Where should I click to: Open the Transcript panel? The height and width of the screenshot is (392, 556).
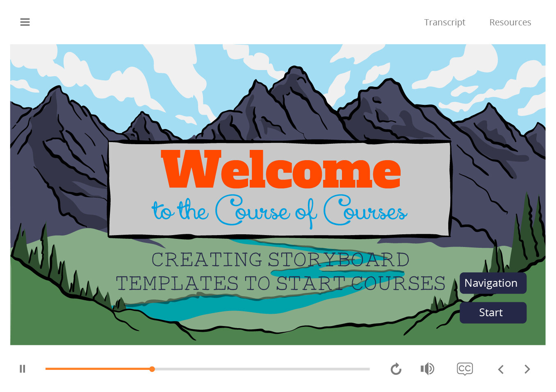(444, 22)
